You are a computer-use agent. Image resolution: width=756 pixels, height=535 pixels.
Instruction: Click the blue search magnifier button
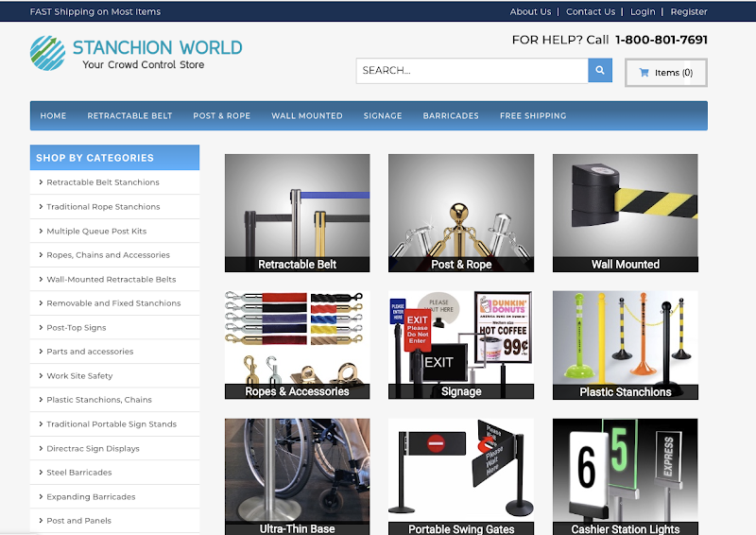pyautogui.click(x=600, y=71)
